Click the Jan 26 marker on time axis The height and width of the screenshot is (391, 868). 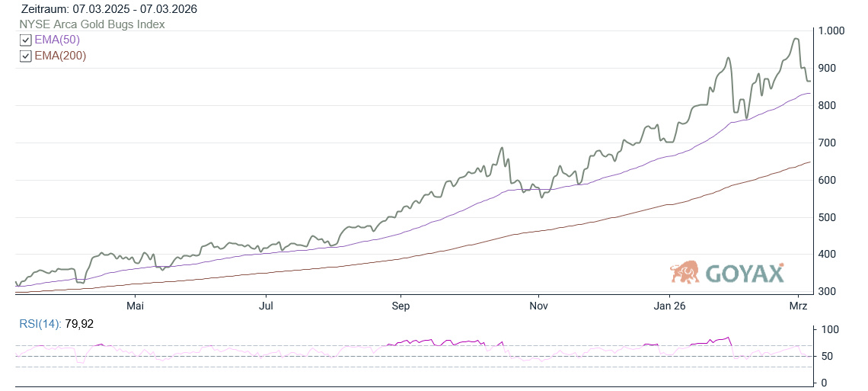pos(669,306)
